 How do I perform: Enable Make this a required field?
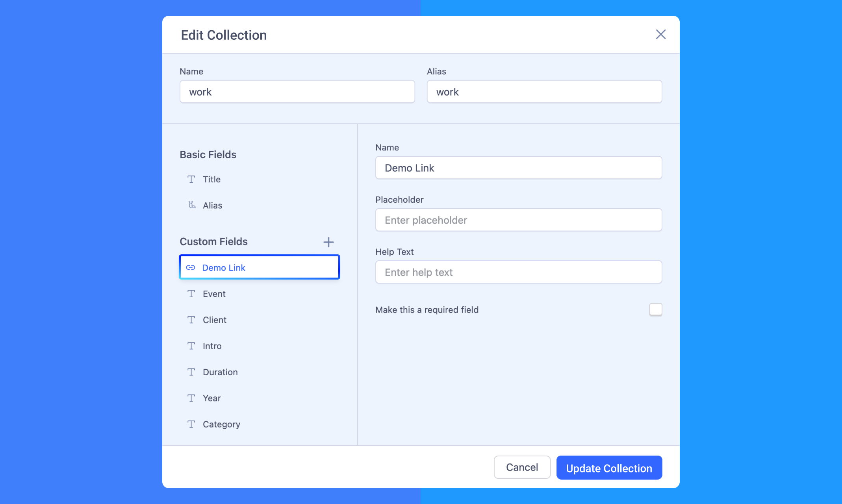pyautogui.click(x=655, y=309)
